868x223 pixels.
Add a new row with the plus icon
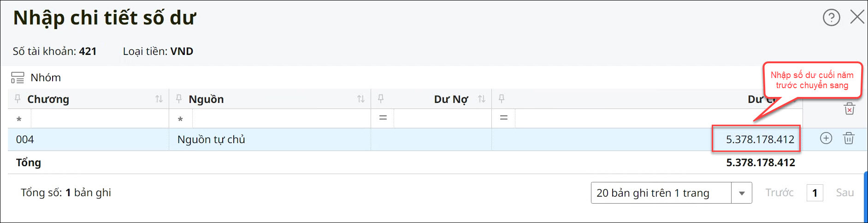coord(826,139)
